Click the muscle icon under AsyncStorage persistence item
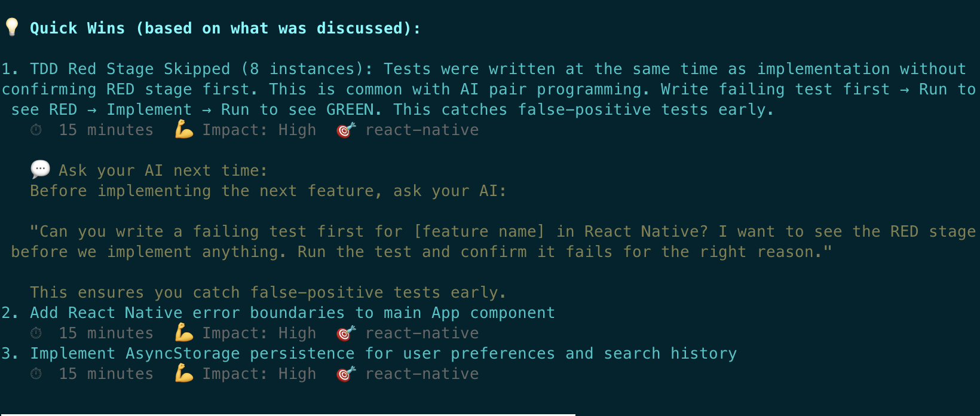Viewport: 980px width, 416px height. click(183, 374)
